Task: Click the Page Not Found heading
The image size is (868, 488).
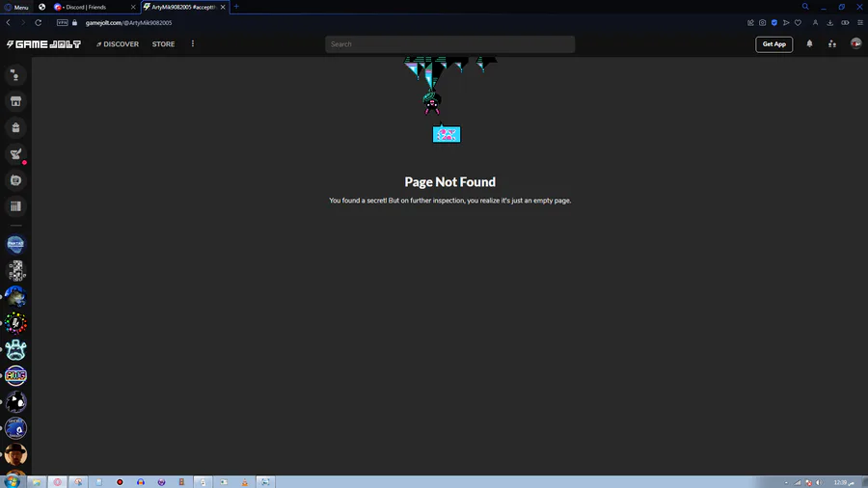Action: point(450,182)
